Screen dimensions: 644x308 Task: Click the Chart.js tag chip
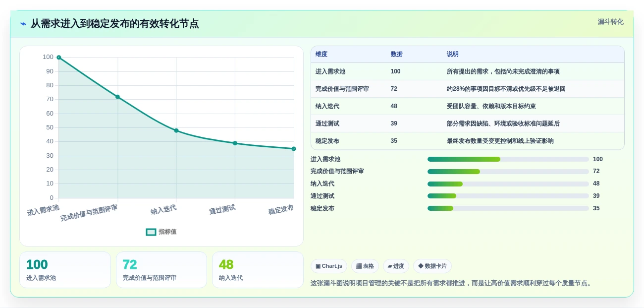tap(329, 266)
